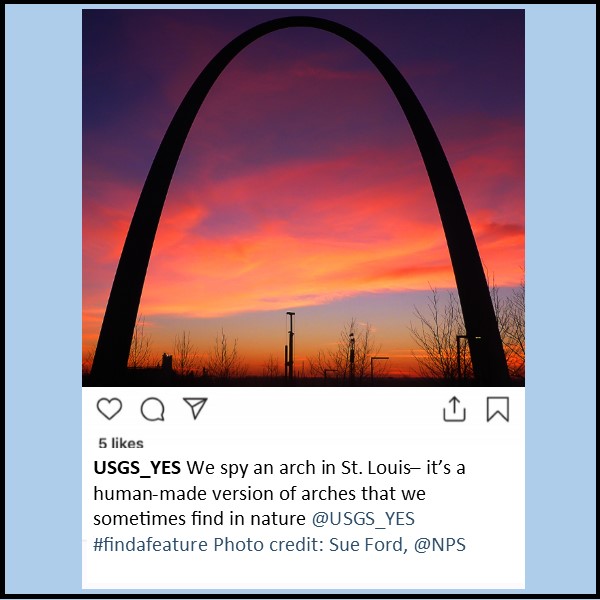Screen dimensions: 600x600
Task: Click the tall lamp post silhouette in photo
Action: 290,346
